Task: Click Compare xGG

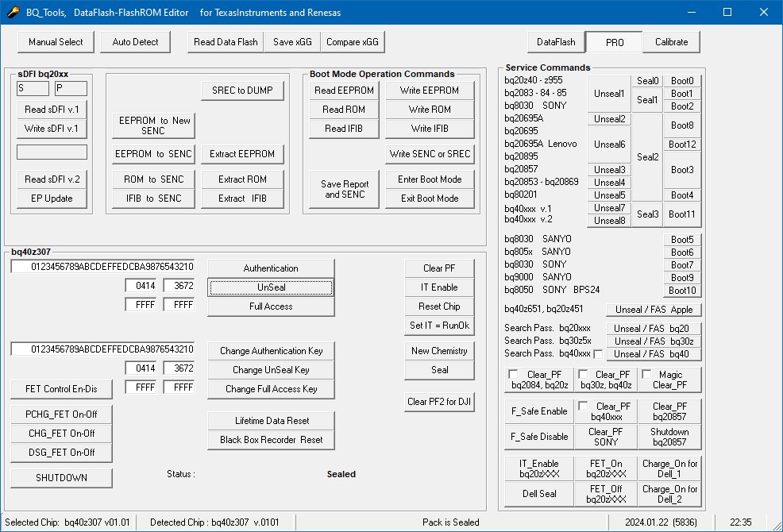Action: [353, 42]
